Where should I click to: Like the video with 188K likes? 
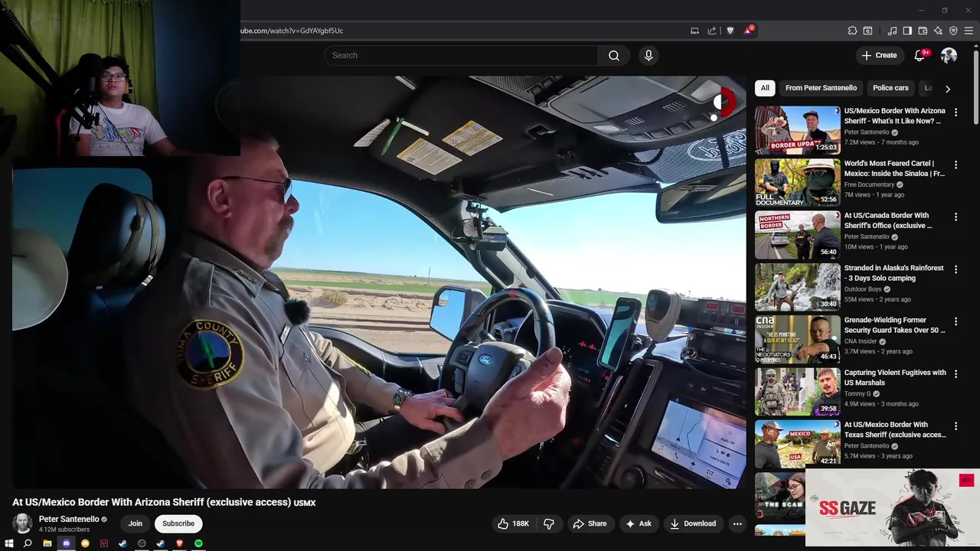[x=513, y=523]
